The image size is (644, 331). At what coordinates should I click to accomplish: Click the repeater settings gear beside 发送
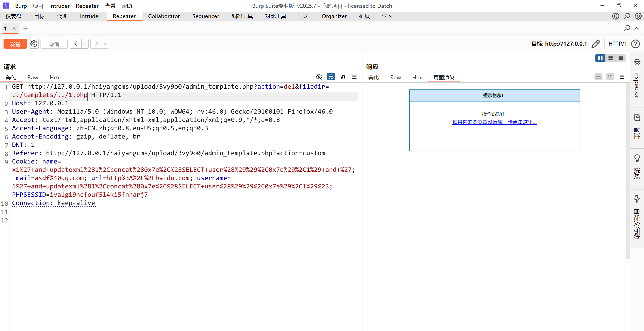[x=34, y=44]
